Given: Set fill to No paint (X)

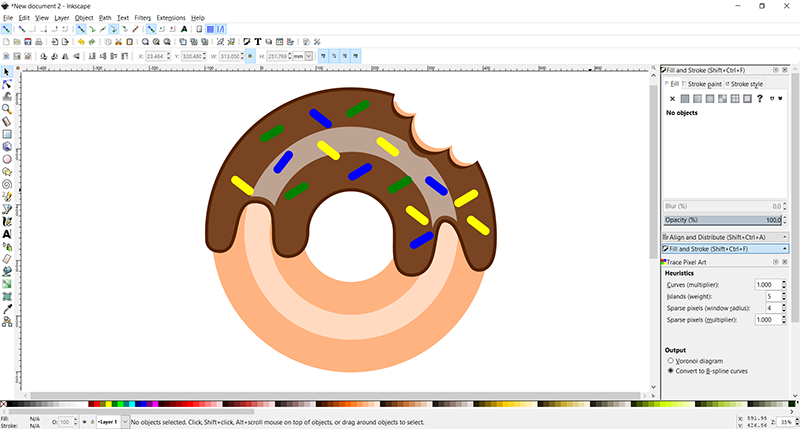Looking at the screenshot, I should pyautogui.click(x=672, y=98).
